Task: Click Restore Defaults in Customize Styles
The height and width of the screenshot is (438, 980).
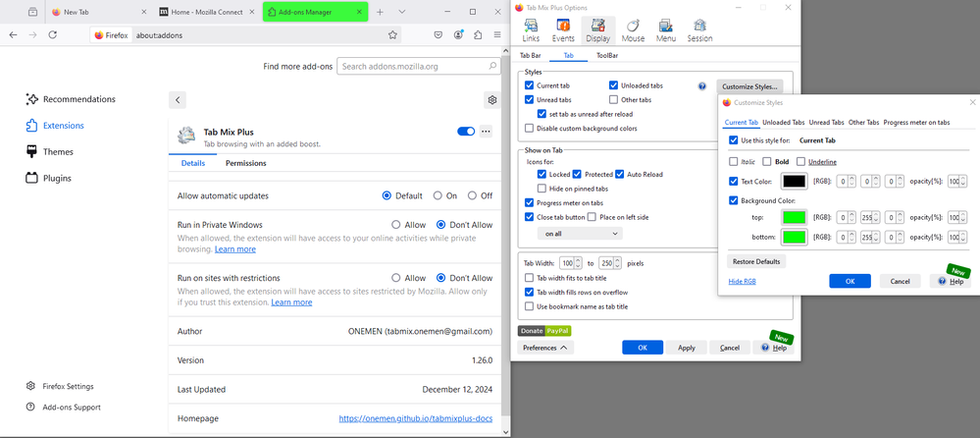Action: click(756, 261)
